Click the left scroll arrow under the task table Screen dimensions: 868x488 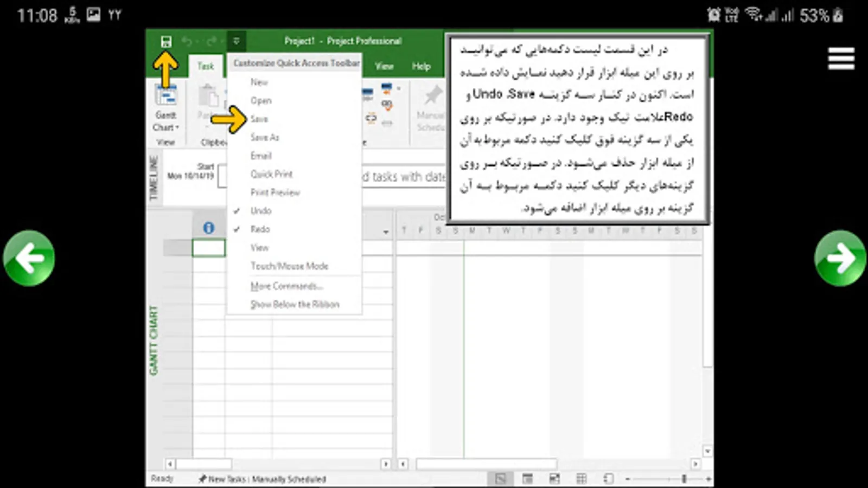[x=170, y=464]
